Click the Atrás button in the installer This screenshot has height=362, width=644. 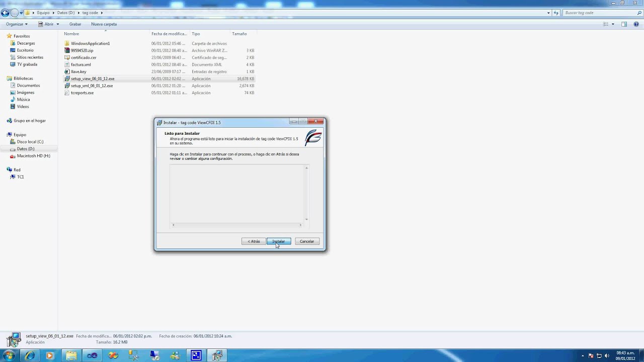(x=254, y=241)
